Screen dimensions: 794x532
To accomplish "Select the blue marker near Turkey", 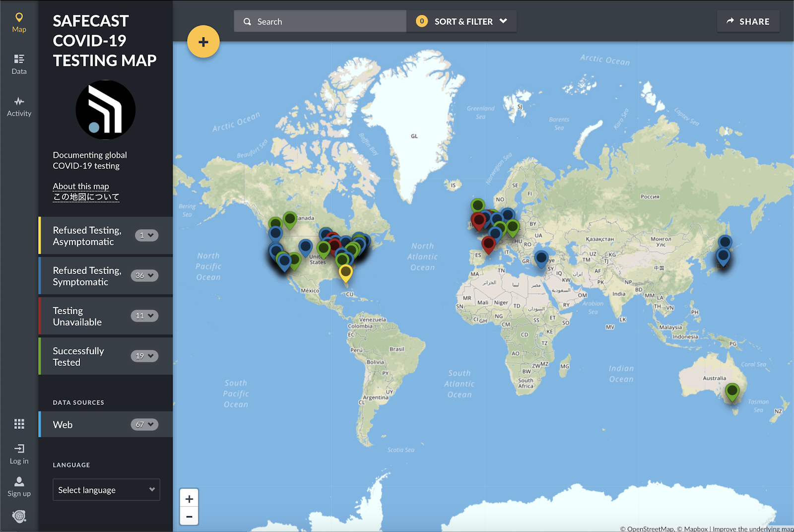I will coord(541,259).
